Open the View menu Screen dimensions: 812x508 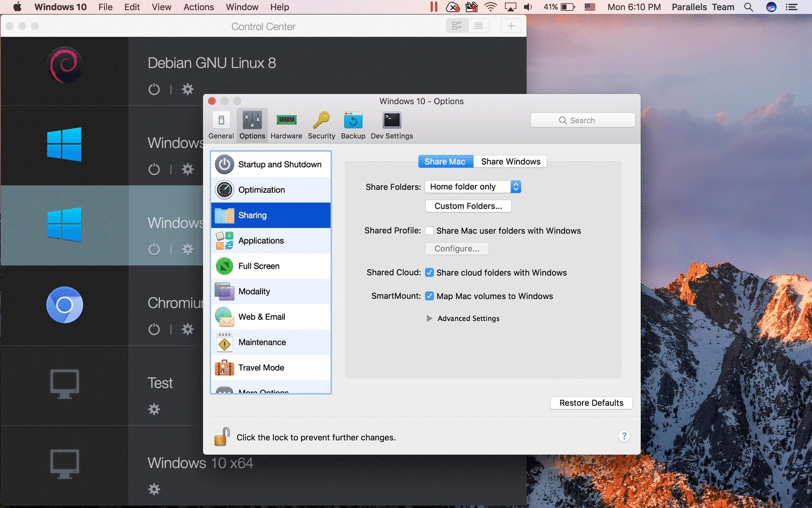(x=161, y=7)
